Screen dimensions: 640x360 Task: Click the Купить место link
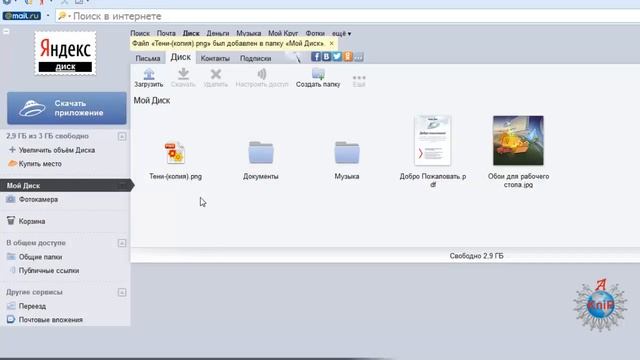(40, 164)
